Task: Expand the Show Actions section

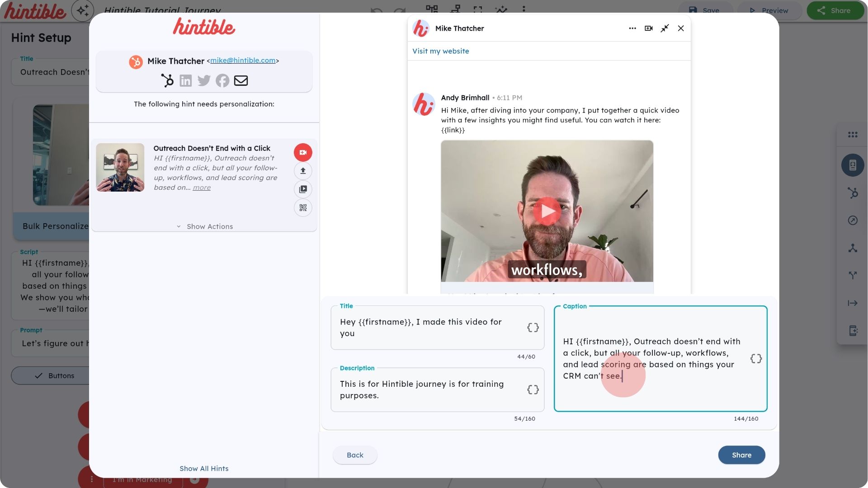Action: 204,226
